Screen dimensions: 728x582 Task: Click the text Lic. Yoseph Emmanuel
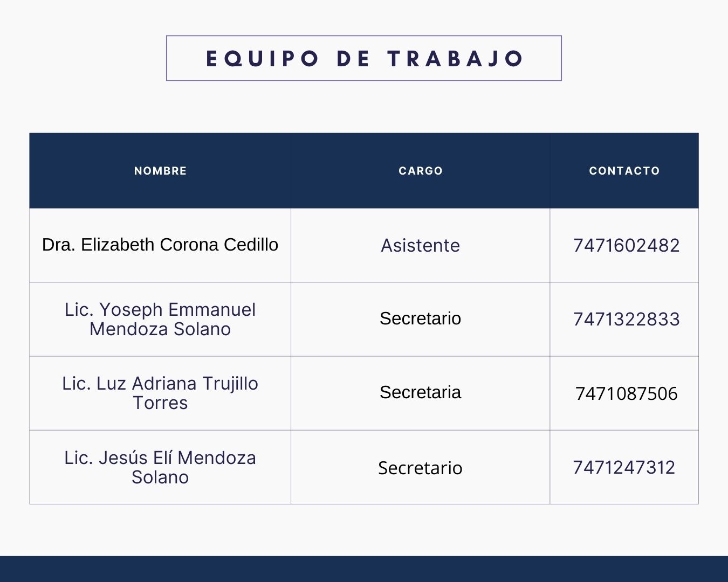160,310
